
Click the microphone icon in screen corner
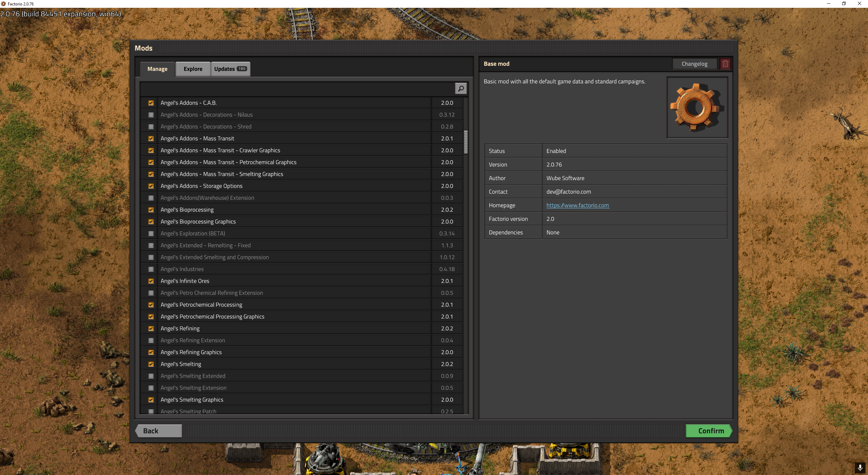(860, 468)
